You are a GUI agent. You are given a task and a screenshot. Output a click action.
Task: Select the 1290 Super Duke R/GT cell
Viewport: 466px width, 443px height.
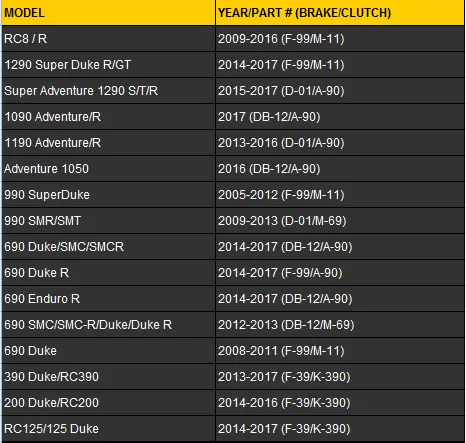click(x=109, y=65)
